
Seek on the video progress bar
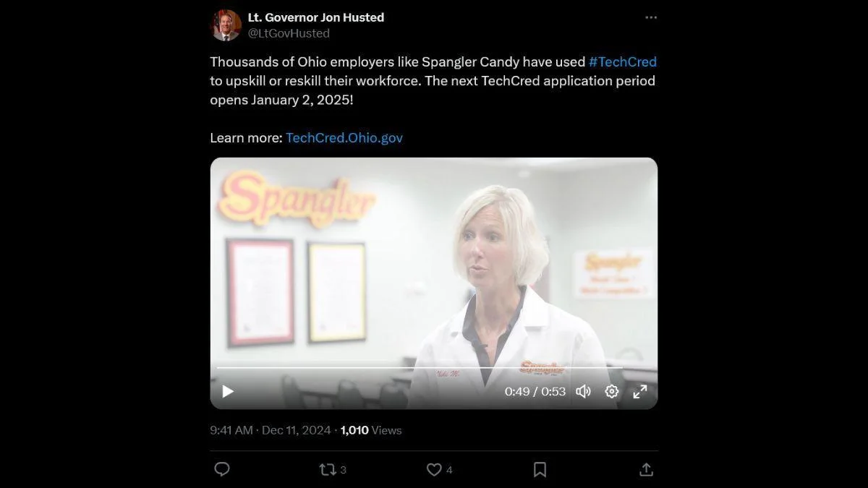pos(420,368)
